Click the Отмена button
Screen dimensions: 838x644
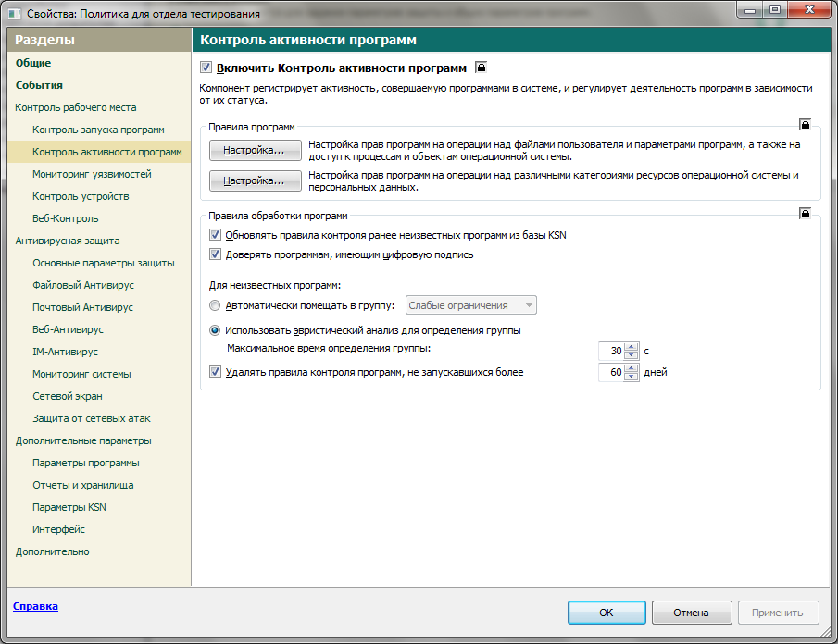692,613
